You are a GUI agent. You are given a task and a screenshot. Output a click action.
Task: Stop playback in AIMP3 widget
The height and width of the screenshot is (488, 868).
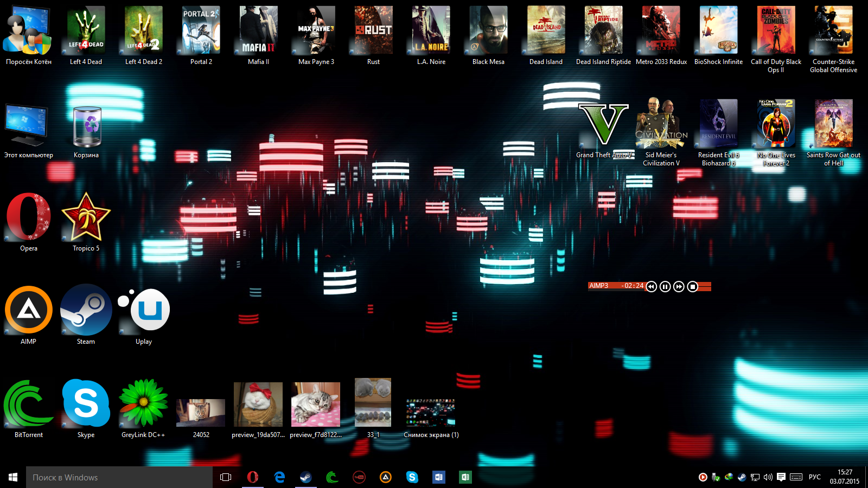[693, 286]
